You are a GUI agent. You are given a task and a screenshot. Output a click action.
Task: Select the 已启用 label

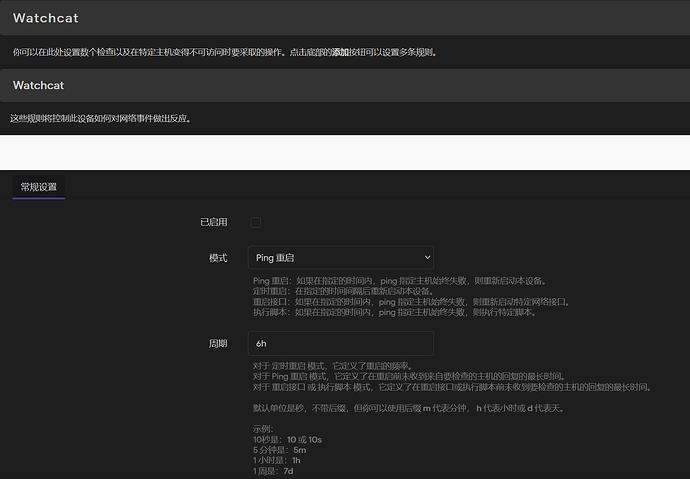[214, 222]
